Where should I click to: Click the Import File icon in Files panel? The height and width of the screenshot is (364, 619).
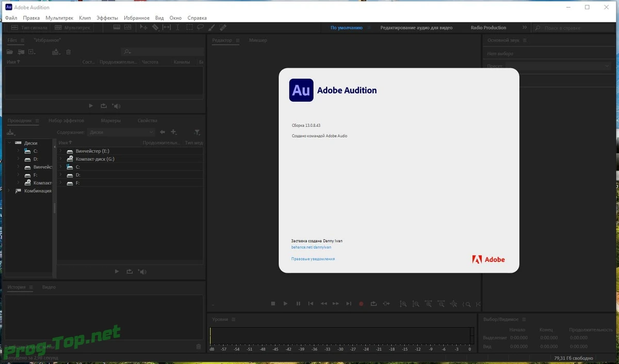coord(21,52)
